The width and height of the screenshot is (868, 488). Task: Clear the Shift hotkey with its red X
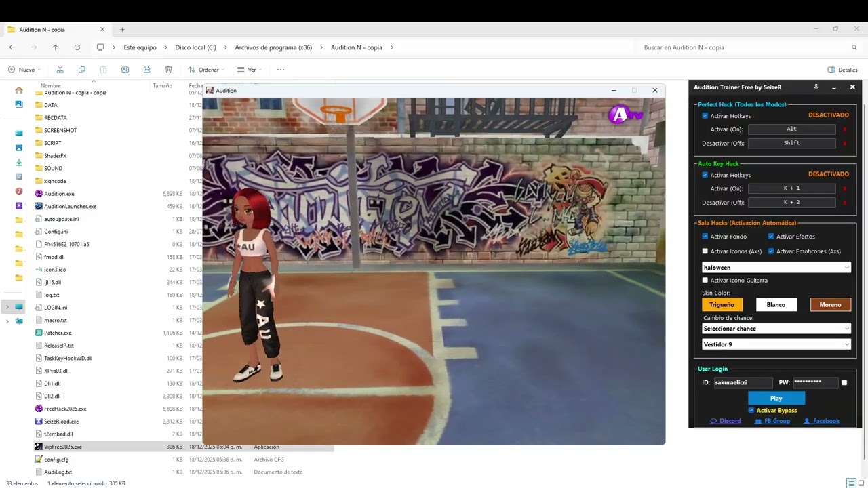(845, 144)
